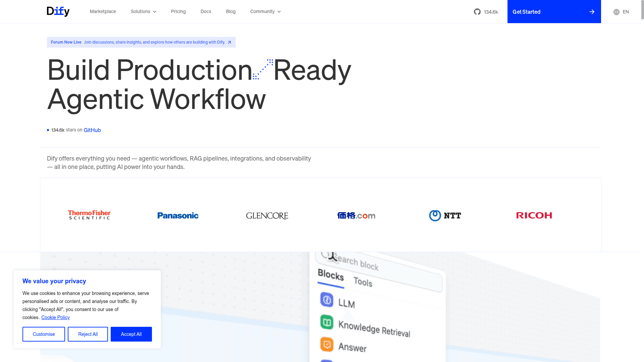Accept all cookies
The image size is (644, 362).
pos(131,334)
